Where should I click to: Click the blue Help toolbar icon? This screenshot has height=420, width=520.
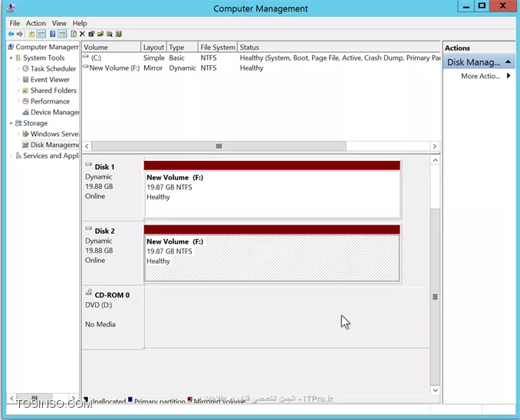click(52, 34)
